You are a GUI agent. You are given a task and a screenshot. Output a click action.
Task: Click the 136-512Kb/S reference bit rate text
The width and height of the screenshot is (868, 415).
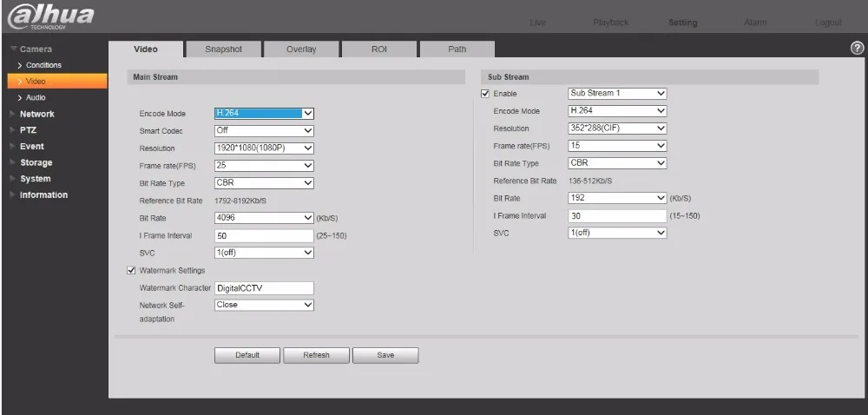590,181
